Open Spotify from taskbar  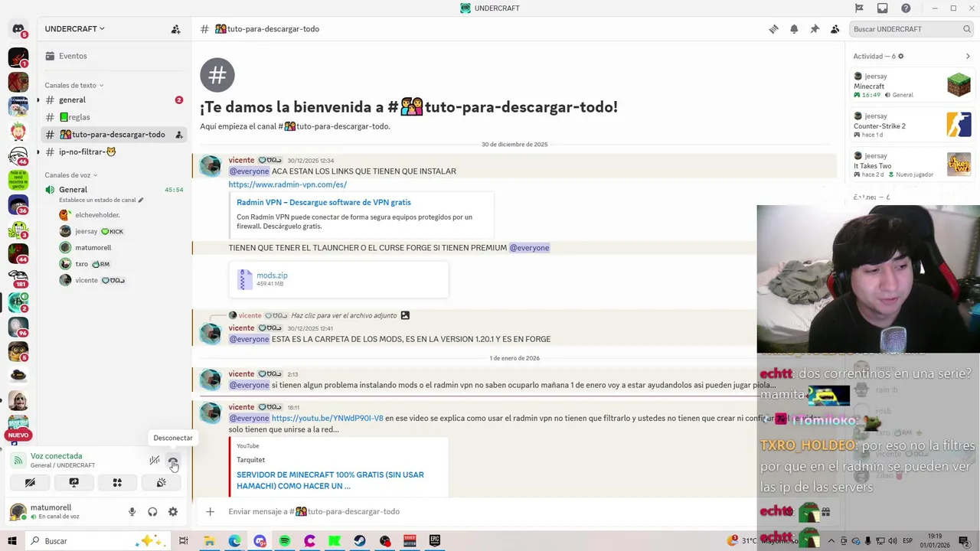click(x=285, y=541)
